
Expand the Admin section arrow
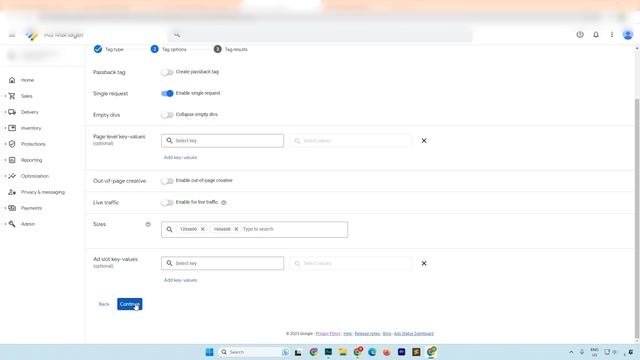(5, 224)
